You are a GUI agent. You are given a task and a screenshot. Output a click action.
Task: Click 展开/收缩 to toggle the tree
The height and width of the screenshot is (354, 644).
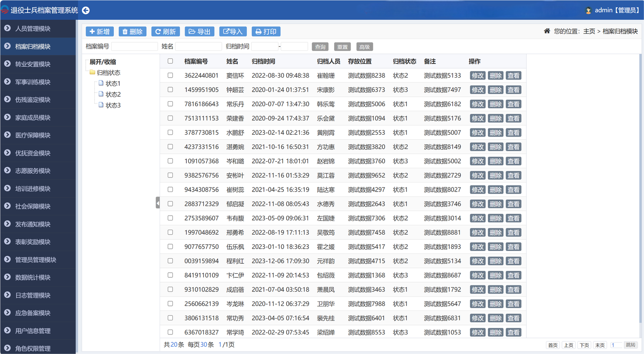tap(102, 62)
